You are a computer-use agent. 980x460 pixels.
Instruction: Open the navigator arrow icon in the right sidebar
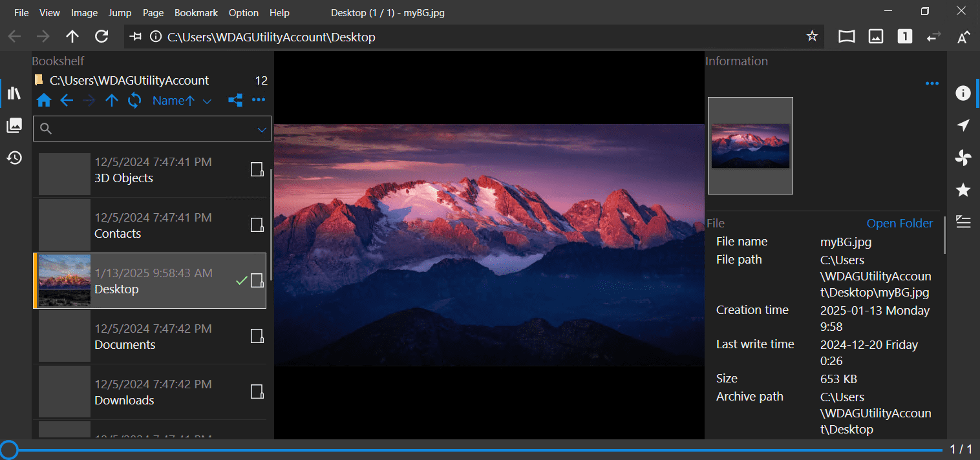(963, 125)
